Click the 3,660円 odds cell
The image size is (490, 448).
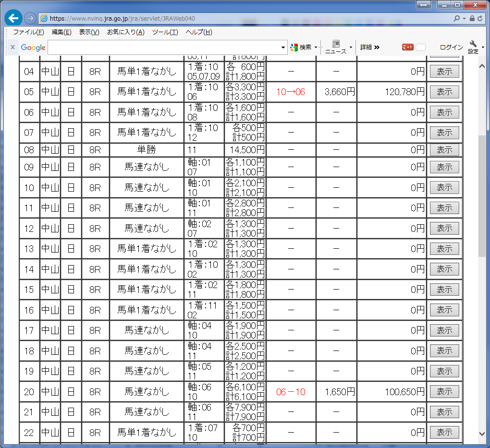336,92
